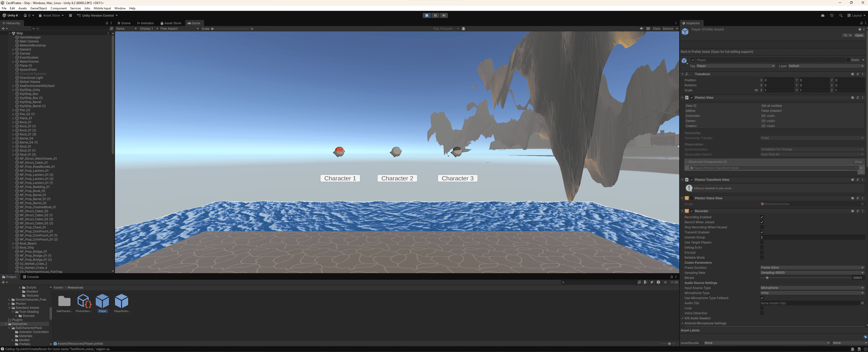
Task: Uncheck Transmit Enabled in the Recorder
Action: (x=762, y=232)
